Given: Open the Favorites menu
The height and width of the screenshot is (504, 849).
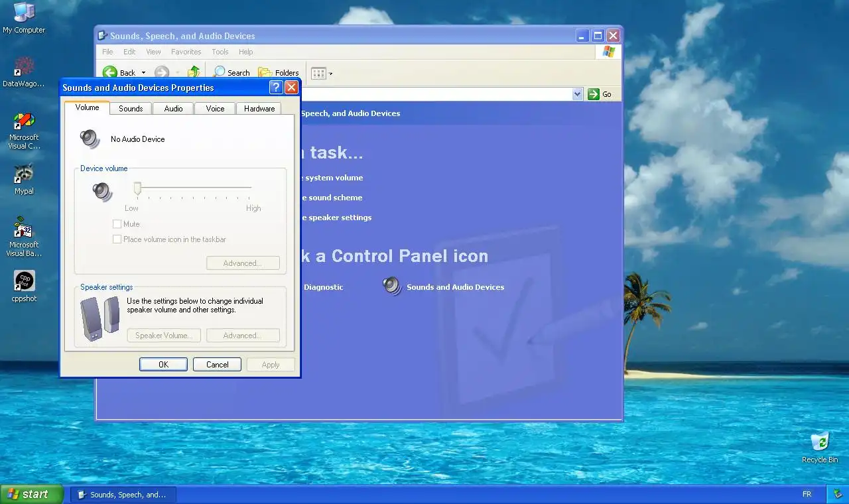Looking at the screenshot, I should tap(186, 52).
